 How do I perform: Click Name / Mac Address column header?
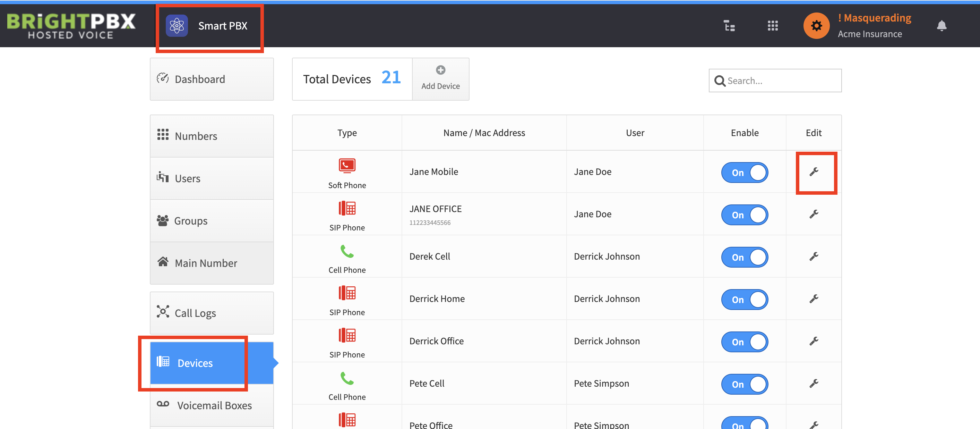pyautogui.click(x=484, y=133)
